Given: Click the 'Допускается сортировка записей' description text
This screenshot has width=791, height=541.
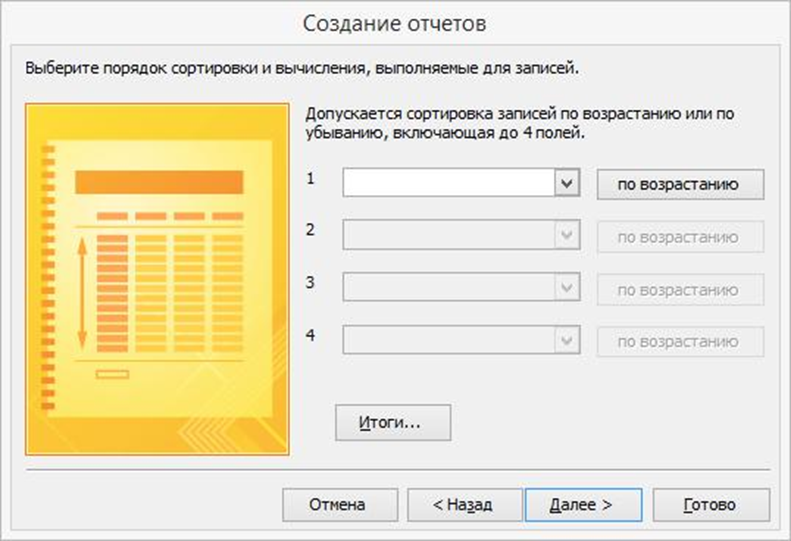Looking at the screenshot, I should point(520,123).
